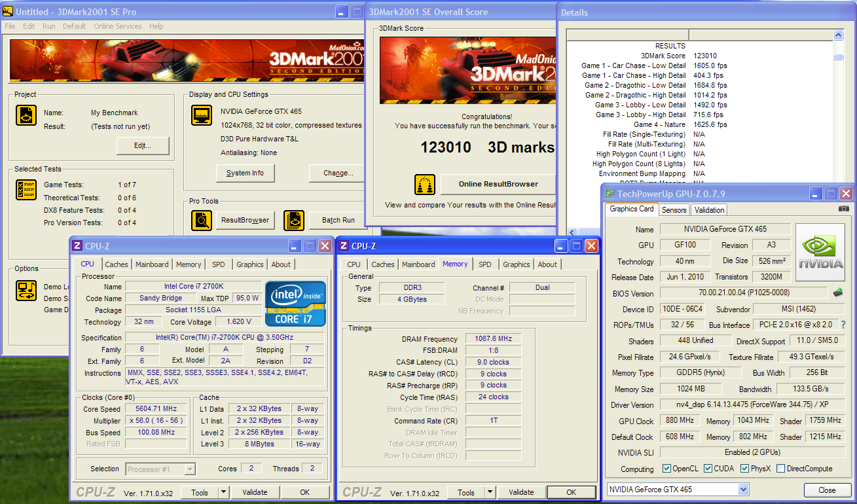
Task: Click the title bar icon of the CPU-Z window showing the CPU tab
Action: [77, 246]
